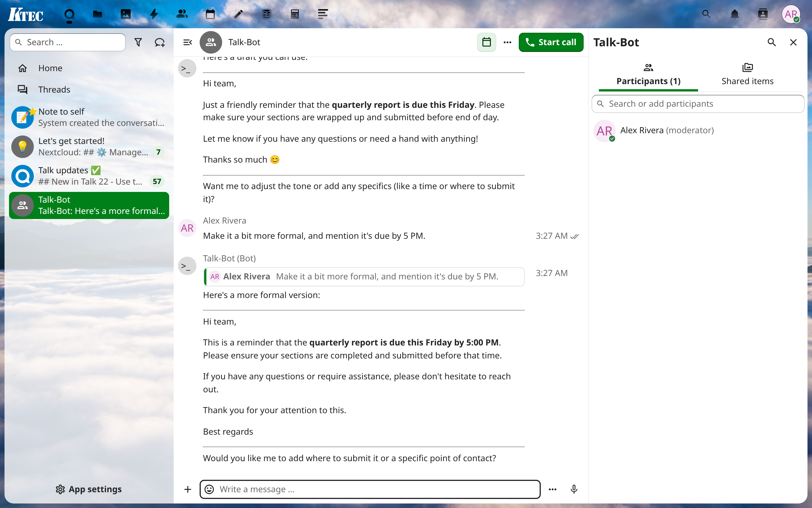
Task: Create a new conversation icon
Action: click(159, 42)
